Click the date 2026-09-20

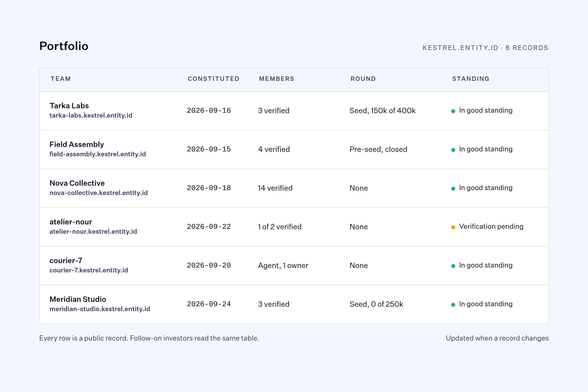coord(209,266)
